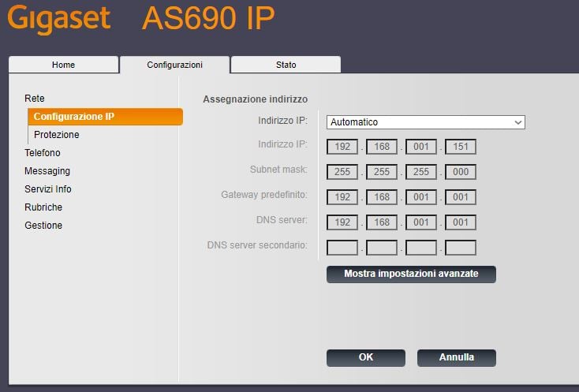Click last octet of Gateway predefinito
The width and height of the screenshot is (579, 392).
pos(461,197)
